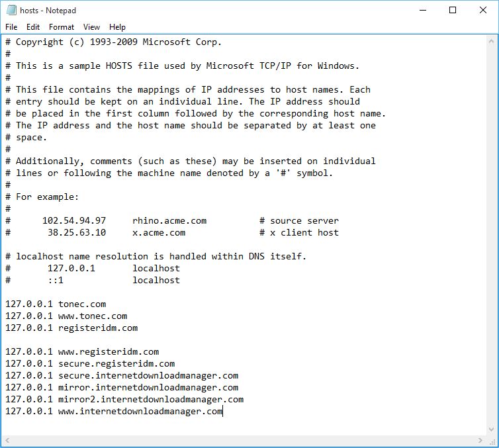Screen dimensions: 499x448
Task: Open the Edit menu
Action: click(x=33, y=27)
